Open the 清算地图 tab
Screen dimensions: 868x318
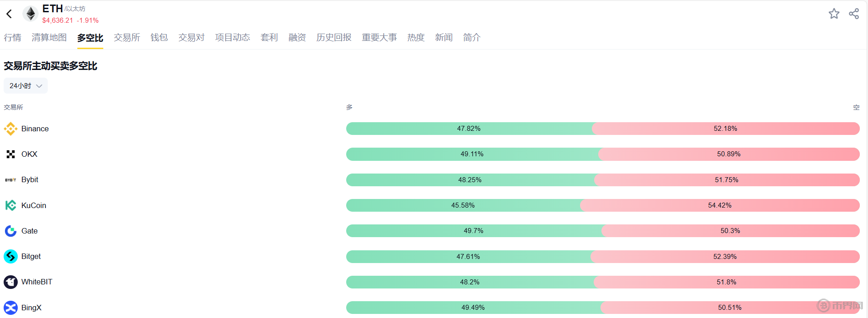coord(49,38)
